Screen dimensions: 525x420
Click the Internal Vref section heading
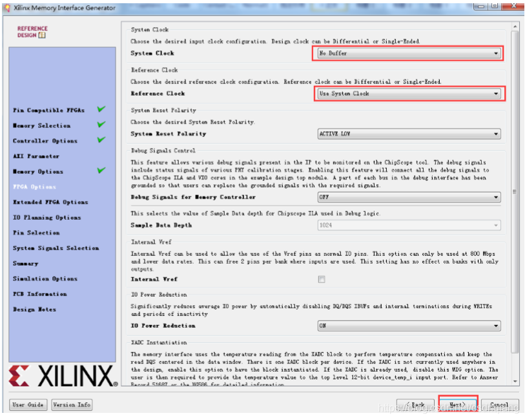(151, 242)
